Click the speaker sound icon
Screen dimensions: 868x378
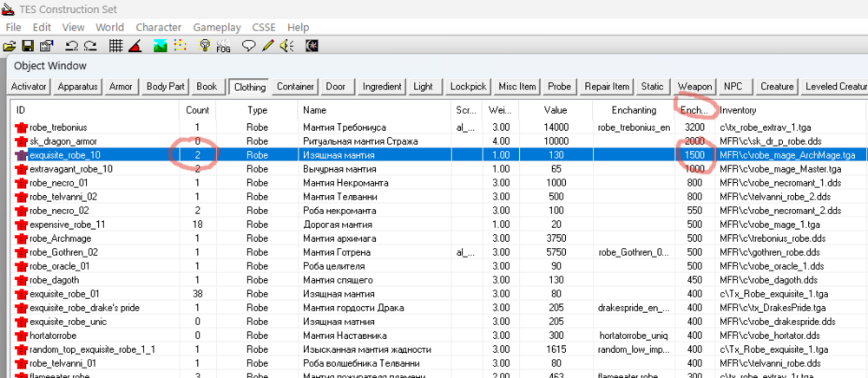(x=286, y=45)
